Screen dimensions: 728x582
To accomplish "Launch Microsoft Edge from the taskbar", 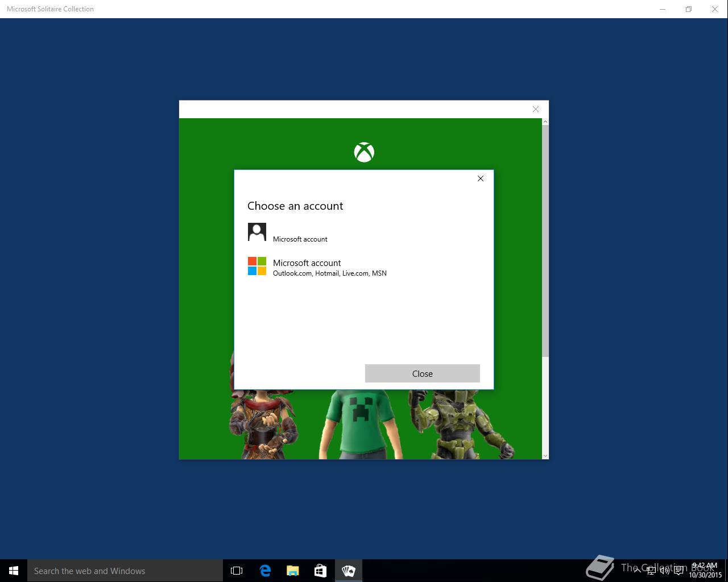I will point(265,571).
